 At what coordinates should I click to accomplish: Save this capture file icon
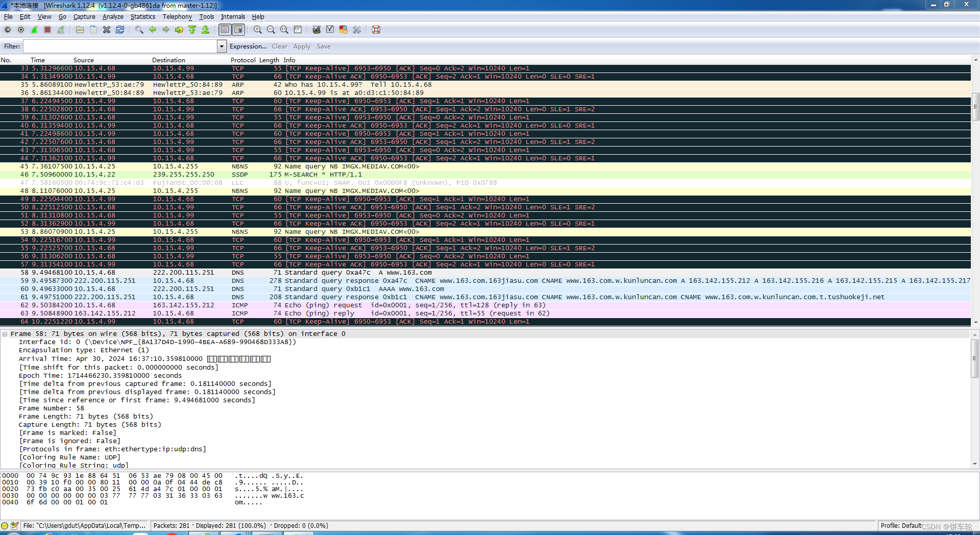click(x=93, y=30)
